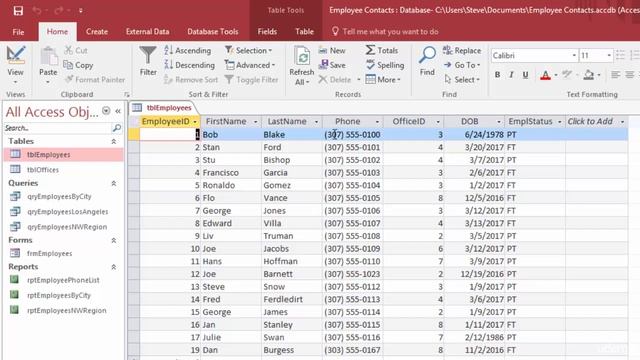Click the Paste clipboard icon
Image resolution: width=640 pixels, height=360 pixels.
point(48,56)
